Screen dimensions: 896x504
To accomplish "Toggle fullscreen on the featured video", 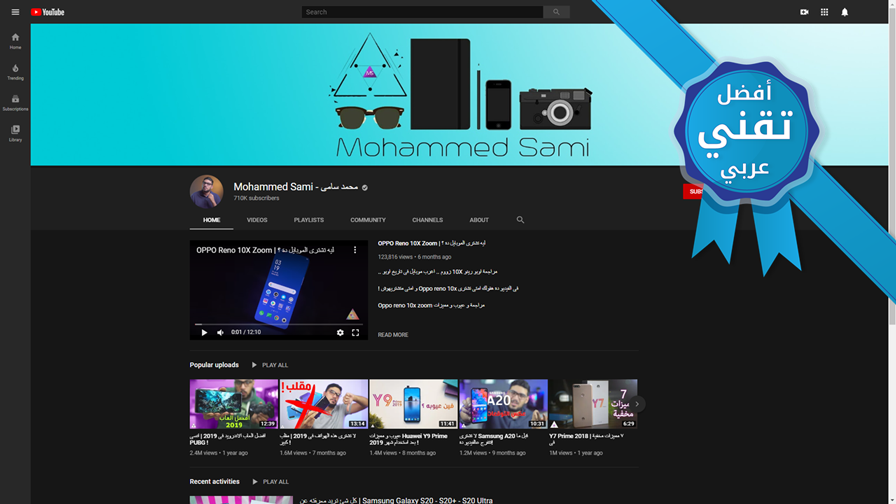I will pos(355,333).
